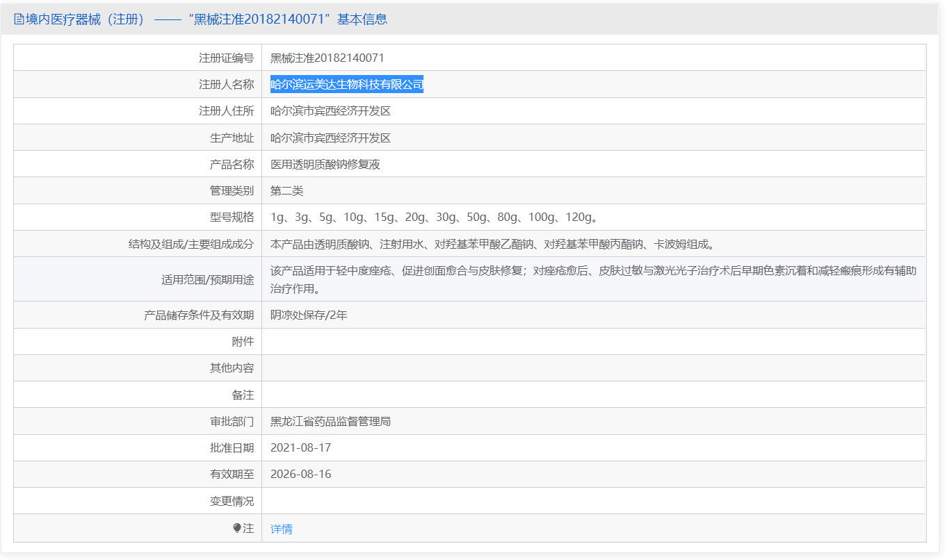Click composition text starting 本产品由透明质酸钠

click(x=493, y=245)
